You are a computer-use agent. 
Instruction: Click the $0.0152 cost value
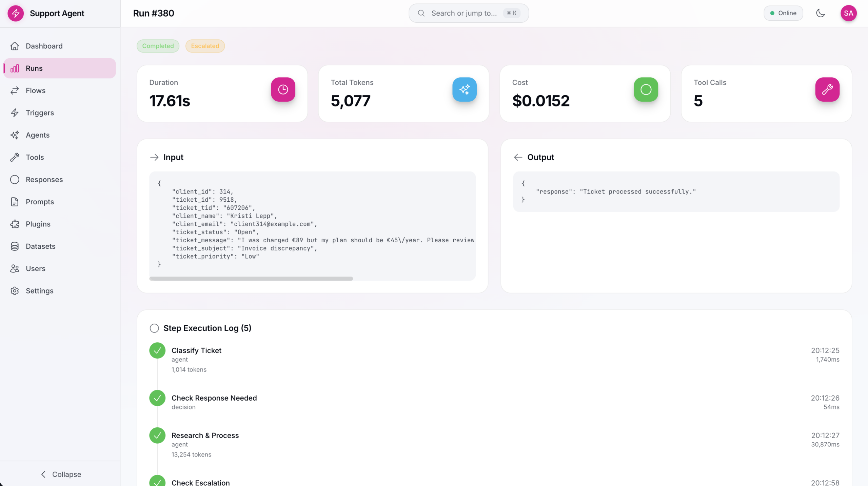[541, 101]
